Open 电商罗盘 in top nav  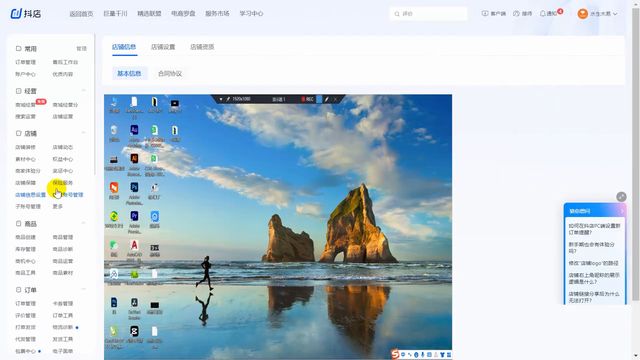click(x=183, y=13)
